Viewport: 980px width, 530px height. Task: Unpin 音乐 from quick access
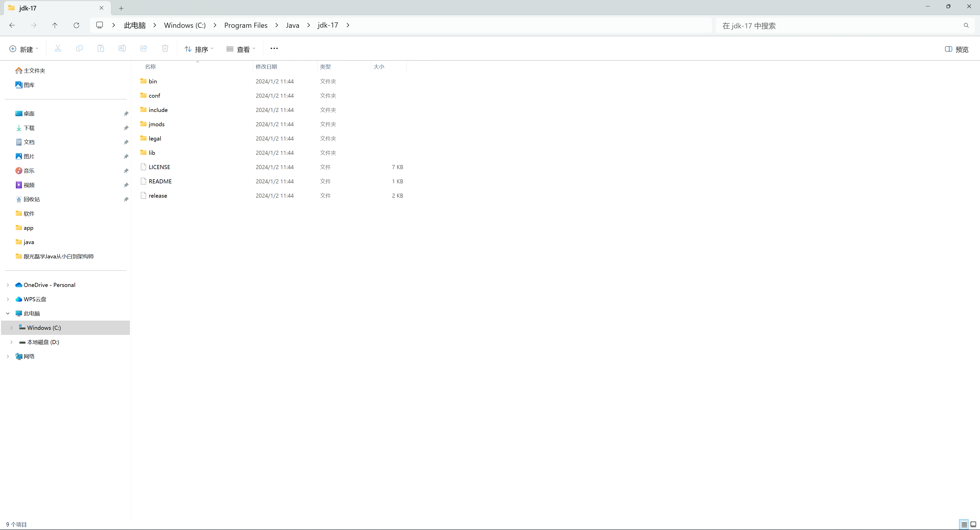pyautogui.click(x=126, y=171)
